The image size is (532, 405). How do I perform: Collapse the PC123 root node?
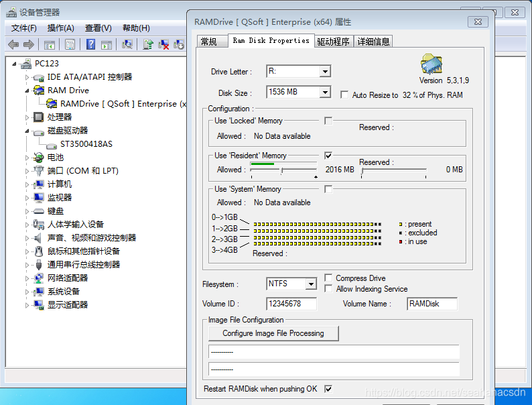coord(14,64)
